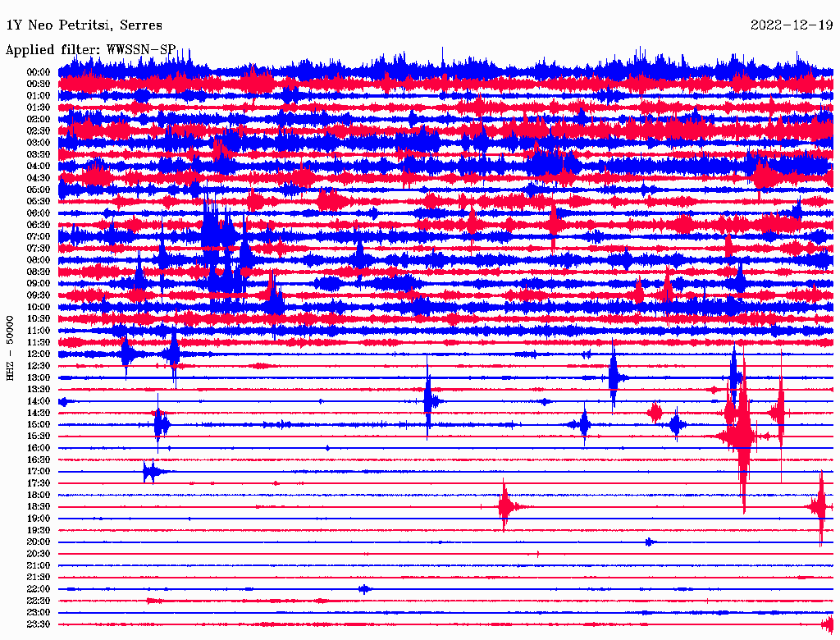Click the 13:30 time label
840x640 pixels.
[x=39, y=390]
